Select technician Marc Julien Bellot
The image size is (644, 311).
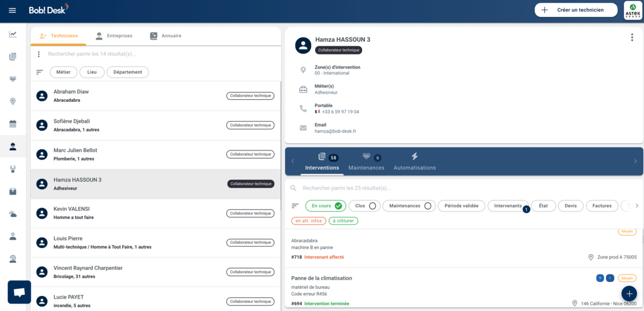point(156,154)
